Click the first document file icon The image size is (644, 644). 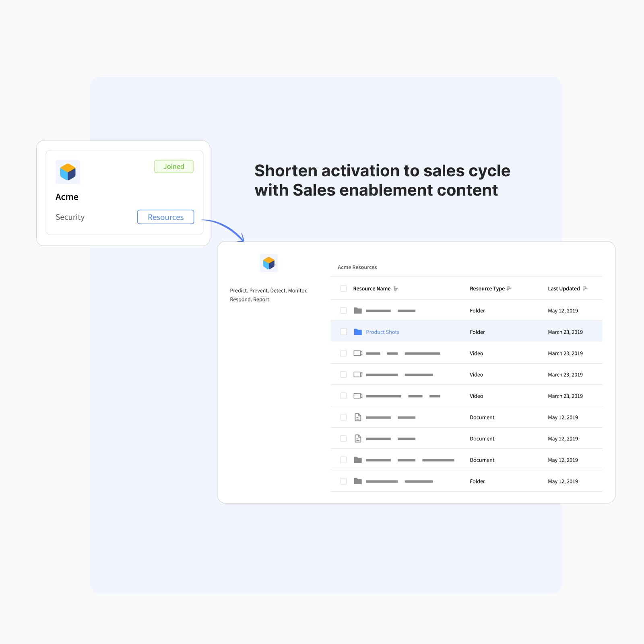click(x=358, y=417)
